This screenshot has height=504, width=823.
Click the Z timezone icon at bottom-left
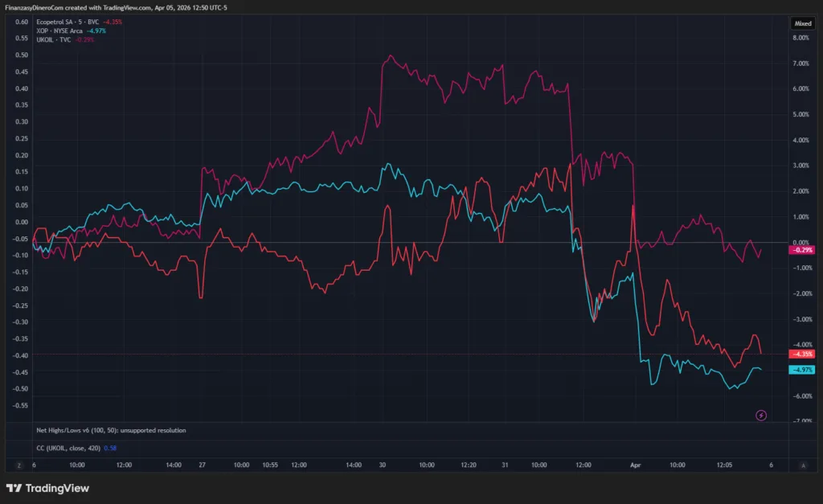pyautogui.click(x=18, y=465)
